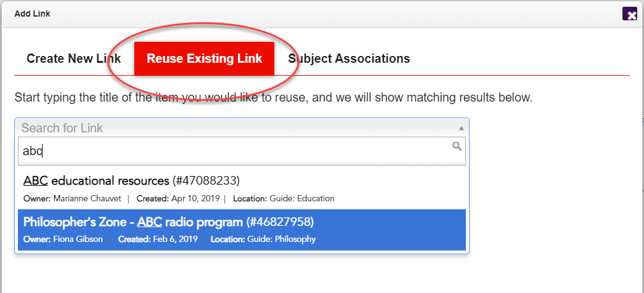
Task: Click the Add Link dialog title
Action: coord(32,14)
